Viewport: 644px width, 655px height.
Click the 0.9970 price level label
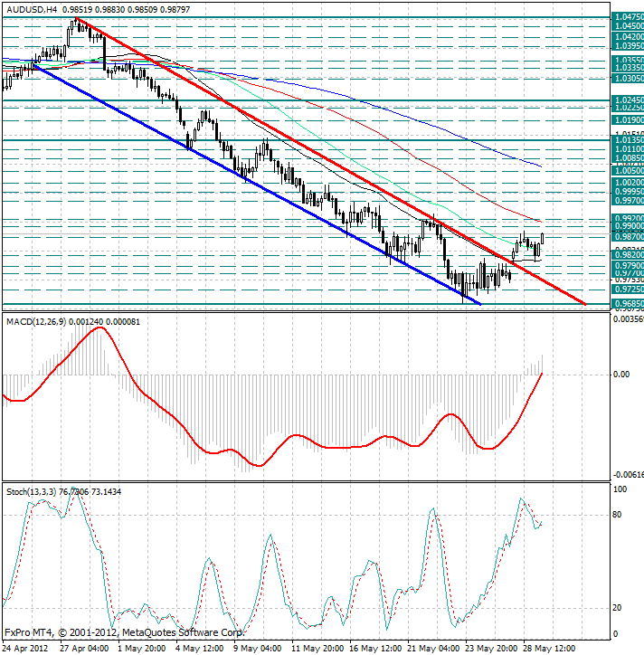pyautogui.click(x=628, y=201)
